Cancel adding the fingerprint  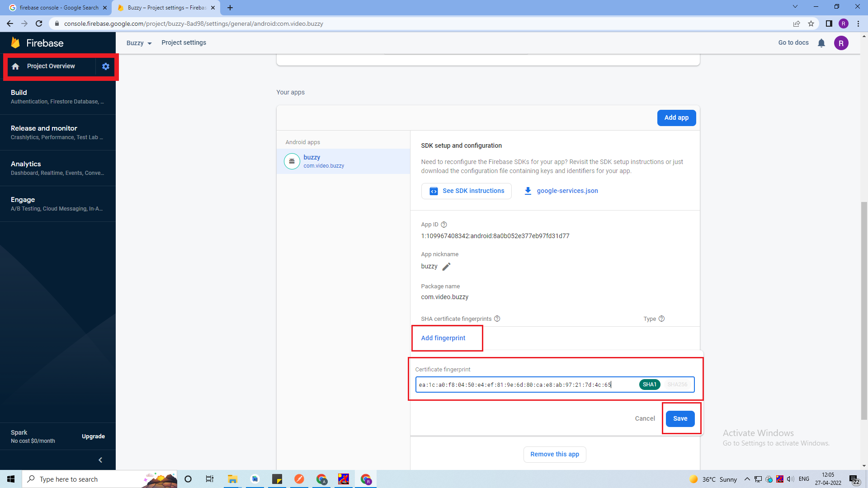pos(645,418)
